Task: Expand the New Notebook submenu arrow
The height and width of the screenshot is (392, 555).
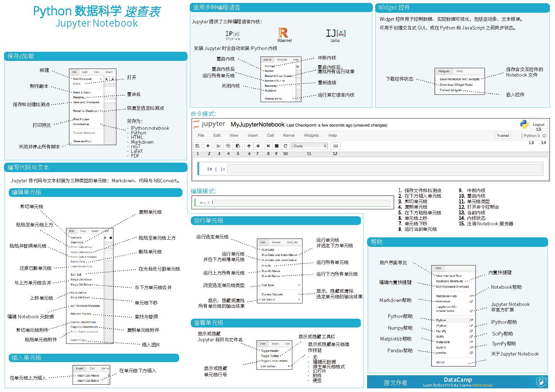Action: (x=101, y=79)
